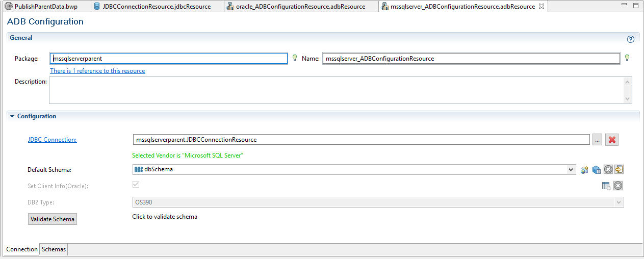644x259 pixels.
Task: Select mssqlserver_ADBConfigurationResource.adbResource tab
Action: (x=462, y=7)
